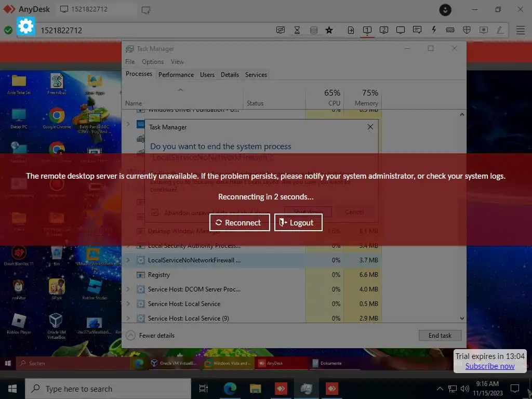
Task: Open Task View from taskbar
Action: coord(204,389)
